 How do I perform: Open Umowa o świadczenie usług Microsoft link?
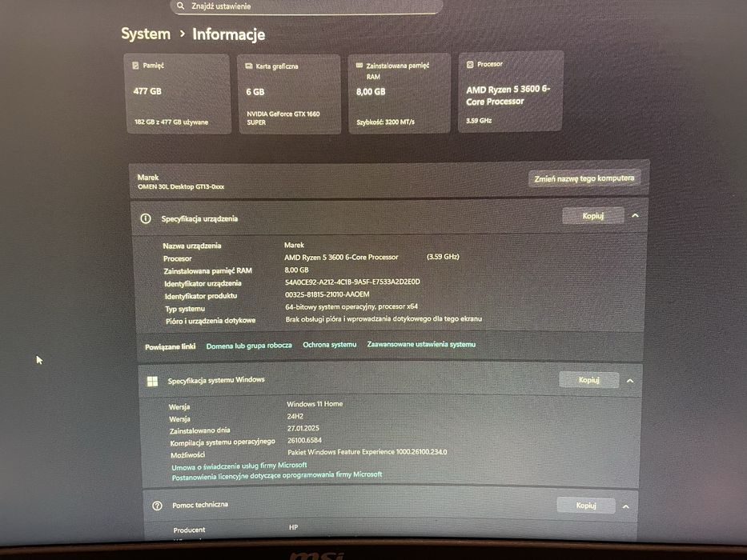pos(239,466)
